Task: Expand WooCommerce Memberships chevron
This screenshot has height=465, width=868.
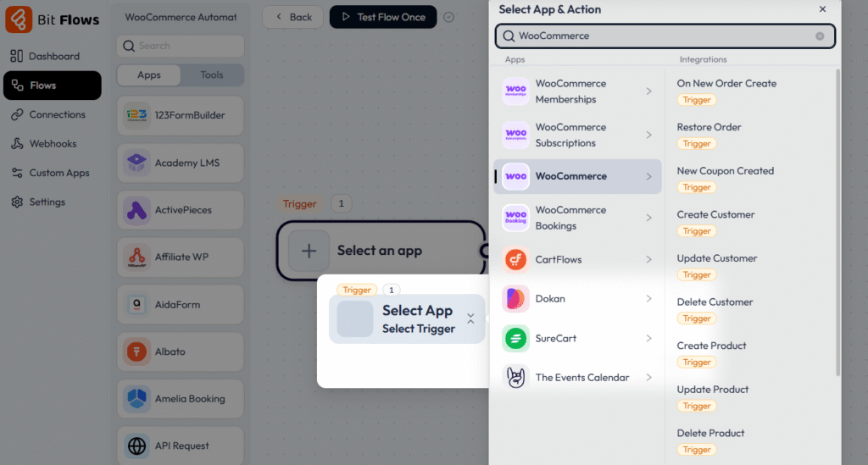Action: coord(648,91)
